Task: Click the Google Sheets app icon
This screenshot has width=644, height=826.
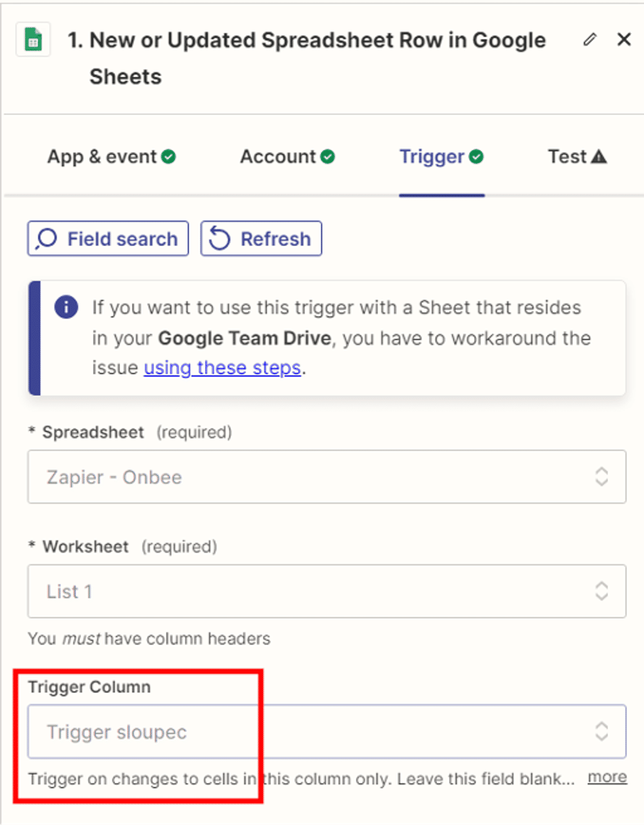Action: click(x=33, y=40)
